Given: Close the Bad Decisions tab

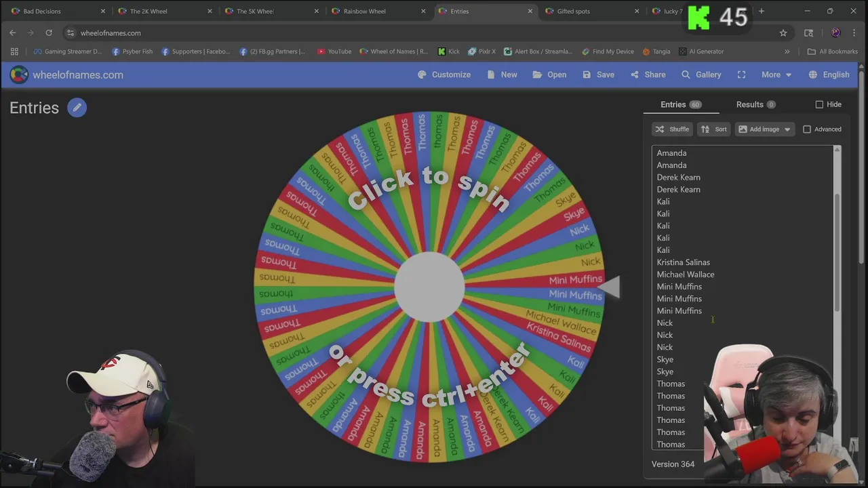Looking at the screenshot, I should coord(103,11).
